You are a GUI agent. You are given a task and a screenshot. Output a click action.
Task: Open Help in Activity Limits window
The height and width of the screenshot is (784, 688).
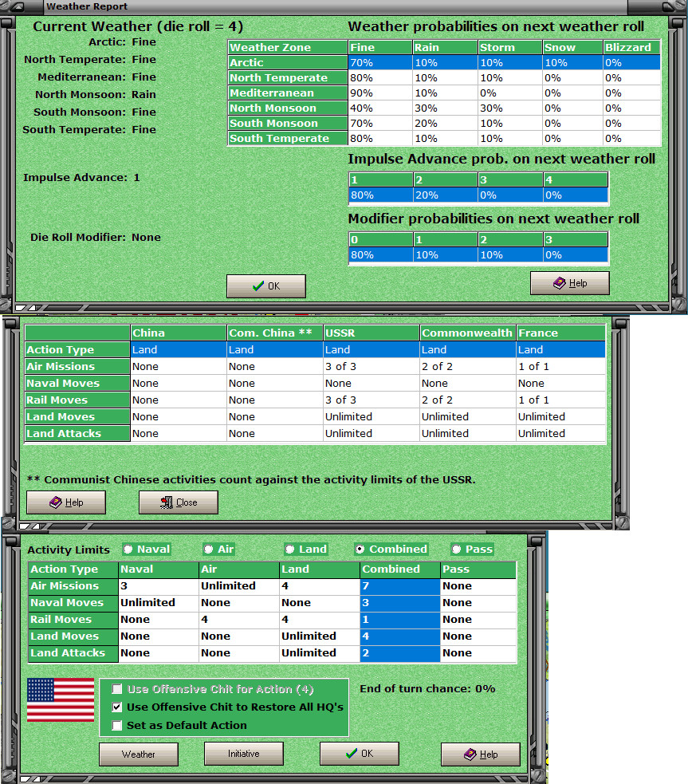coord(481,754)
